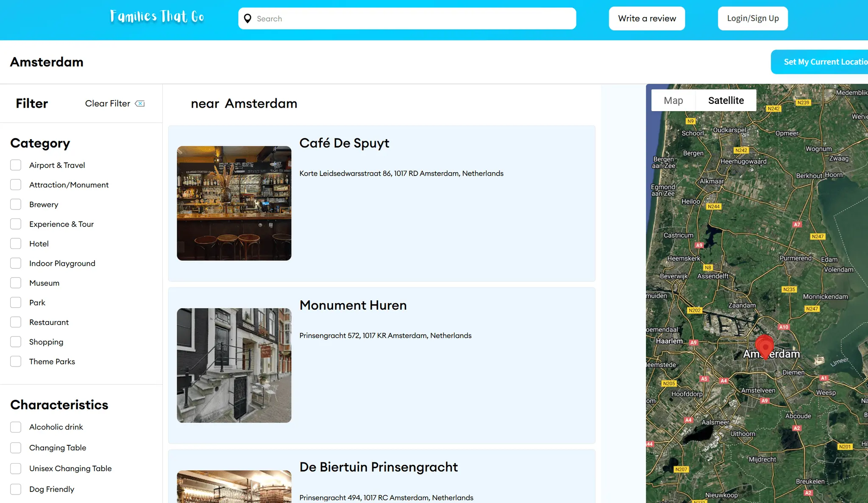Open the Café De Spuyt listing title
This screenshot has height=503, width=868.
coord(344,143)
